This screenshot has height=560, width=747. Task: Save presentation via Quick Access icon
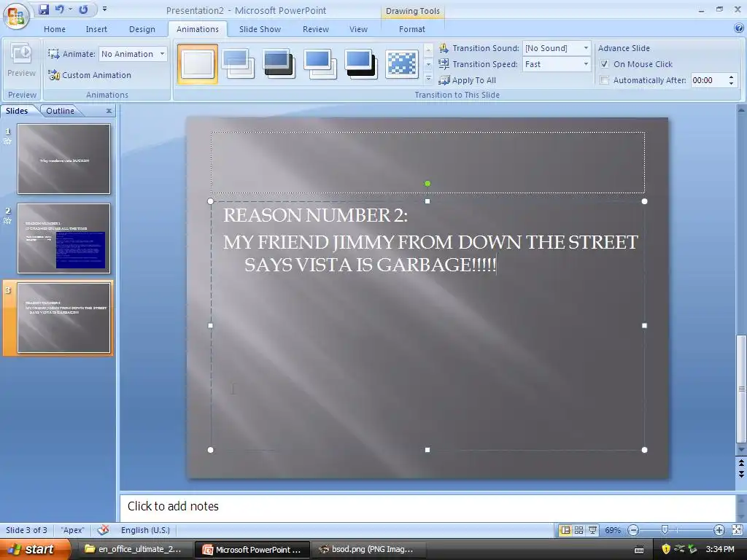pyautogui.click(x=43, y=9)
